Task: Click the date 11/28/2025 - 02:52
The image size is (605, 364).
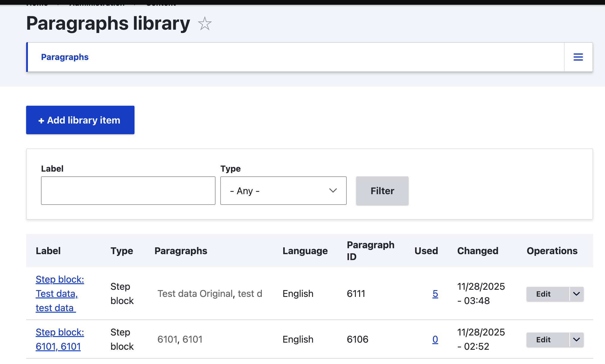Action: [481, 339]
